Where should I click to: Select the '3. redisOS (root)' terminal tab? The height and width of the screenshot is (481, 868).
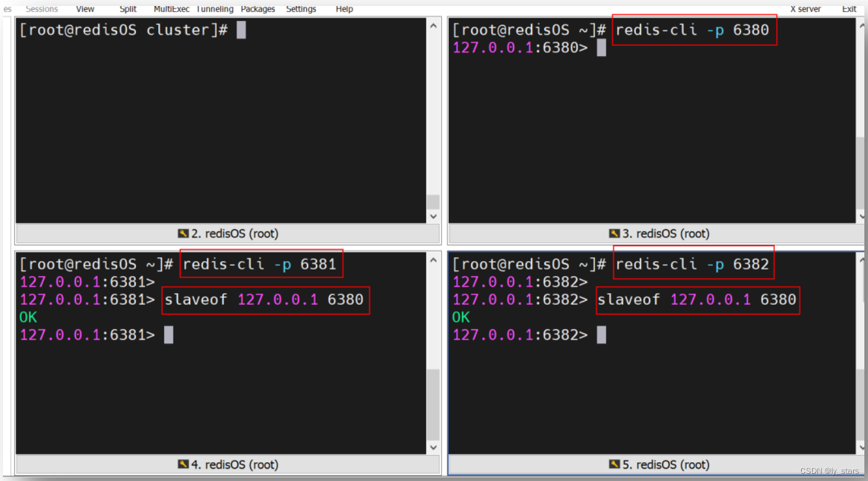(658, 234)
